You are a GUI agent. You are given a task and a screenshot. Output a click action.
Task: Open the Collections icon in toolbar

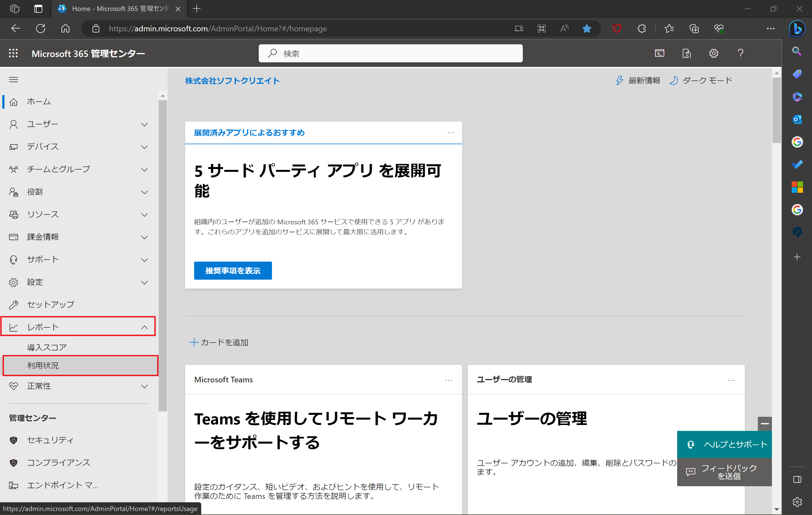coord(694,28)
